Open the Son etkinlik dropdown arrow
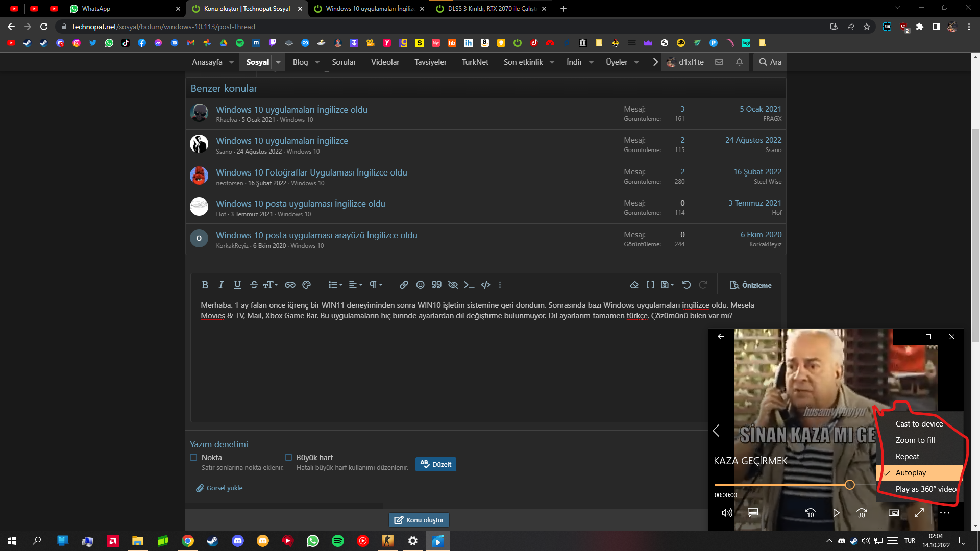Image resolution: width=980 pixels, height=551 pixels. coord(552,62)
